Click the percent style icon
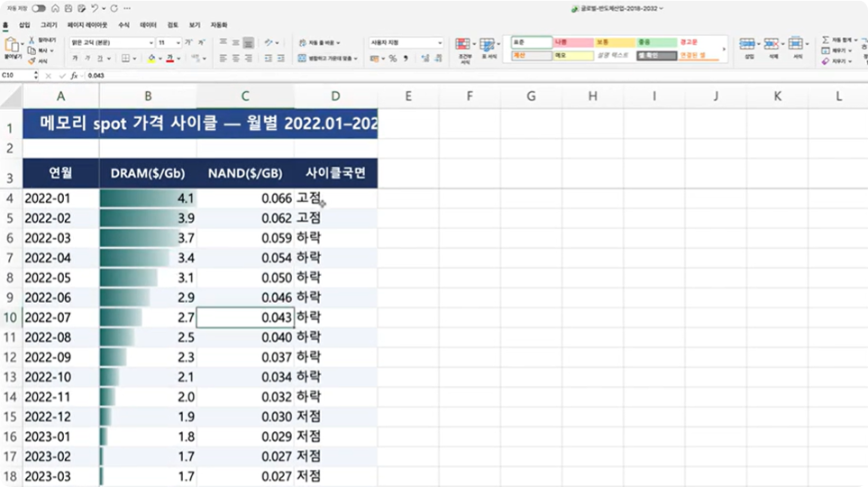 pos(392,59)
